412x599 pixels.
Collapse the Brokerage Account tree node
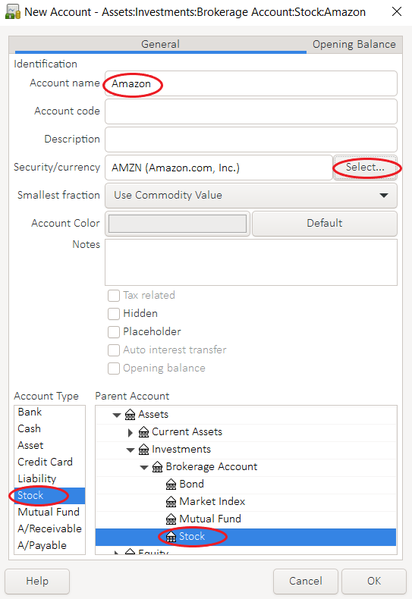(x=144, y=467)
